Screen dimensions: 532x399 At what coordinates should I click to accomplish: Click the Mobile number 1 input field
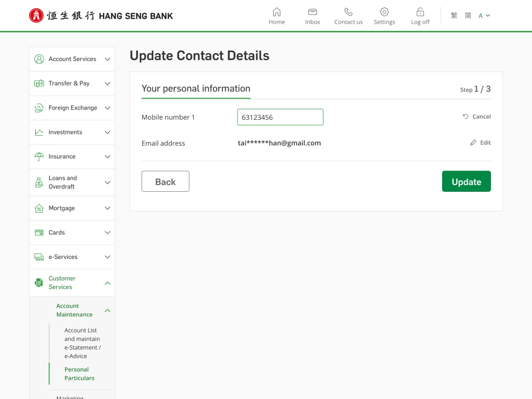280,117
